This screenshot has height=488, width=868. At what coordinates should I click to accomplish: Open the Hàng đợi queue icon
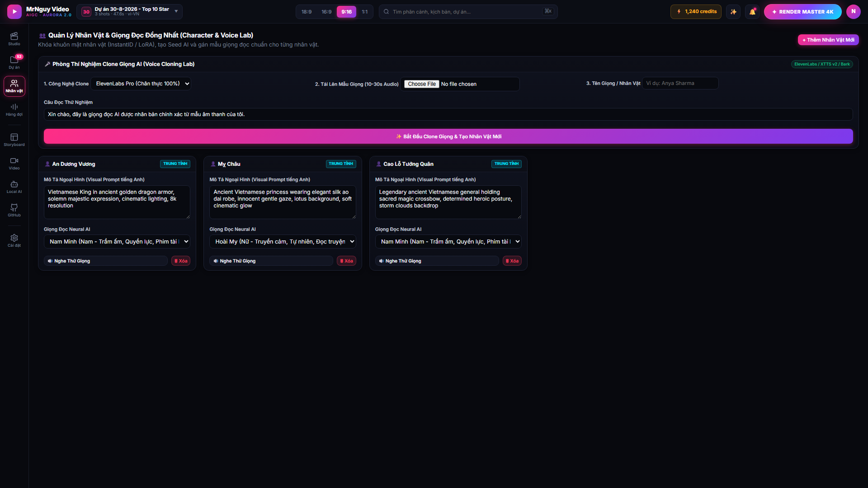click(x=14, y=110)
